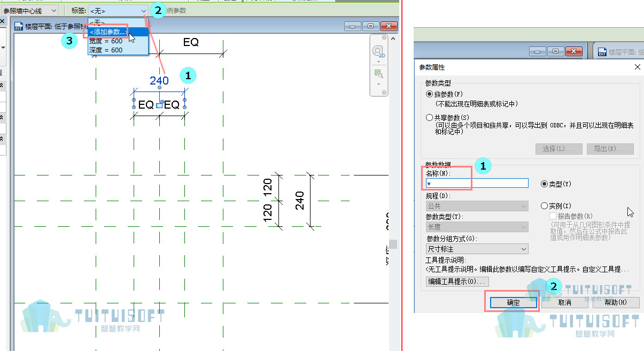Viewport: 644px width, 351px height.
Task: Click the EQ constraint grip in the center
Action: 159,105
